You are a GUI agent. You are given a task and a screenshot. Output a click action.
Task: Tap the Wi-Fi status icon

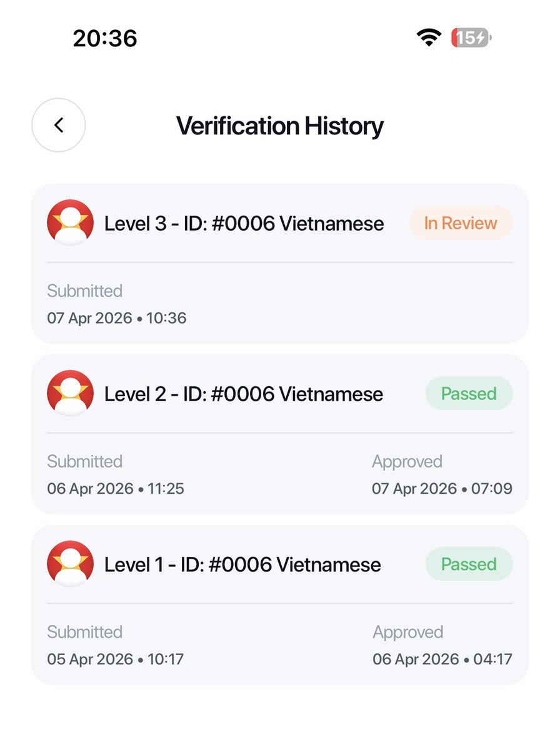(429, 38)
